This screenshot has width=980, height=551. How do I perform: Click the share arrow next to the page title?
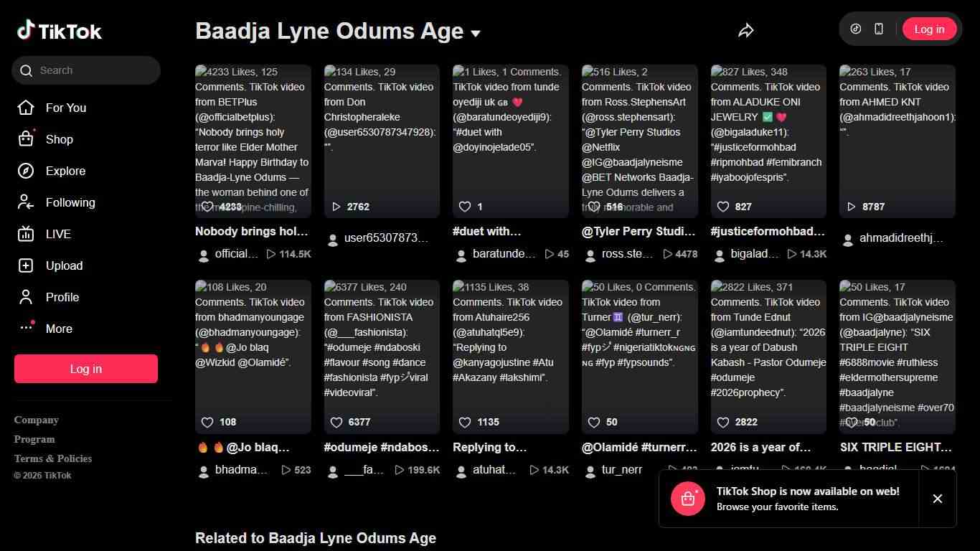coord(746,29)
